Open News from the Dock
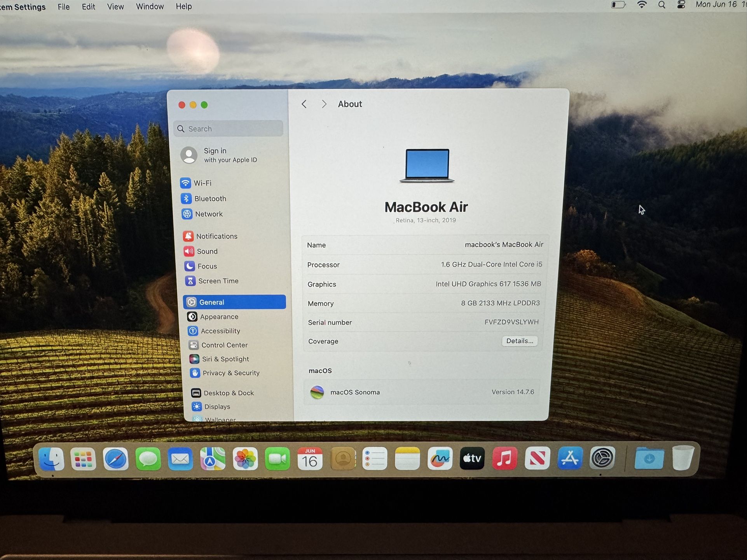The height and width of the screenshot is (560, 747). [x=537, y=459]
